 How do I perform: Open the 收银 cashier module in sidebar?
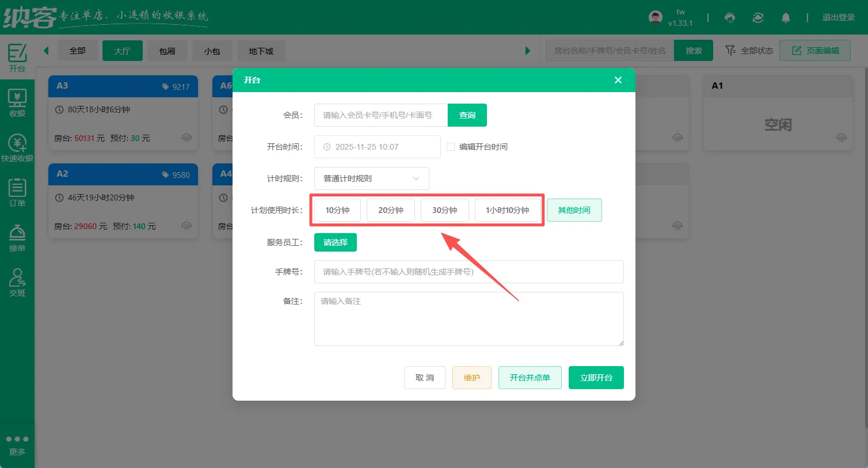[x=17, y=104]
